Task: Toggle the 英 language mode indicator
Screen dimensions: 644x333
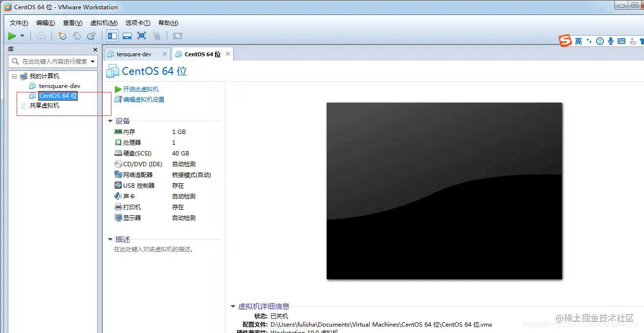Action: point(578,42)
